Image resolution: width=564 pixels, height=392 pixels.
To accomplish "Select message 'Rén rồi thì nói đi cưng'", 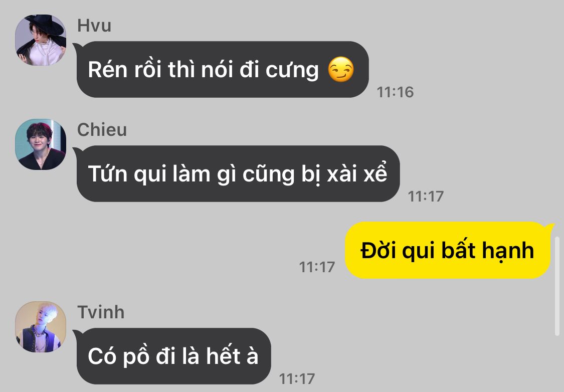I will pos(222,69).
